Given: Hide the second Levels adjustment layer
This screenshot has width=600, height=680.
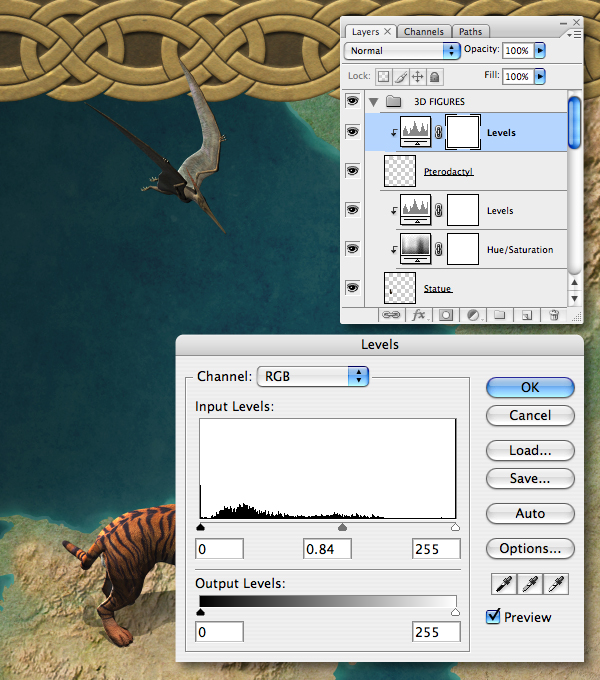Looking at the screenshot, I should coord(352,209).
